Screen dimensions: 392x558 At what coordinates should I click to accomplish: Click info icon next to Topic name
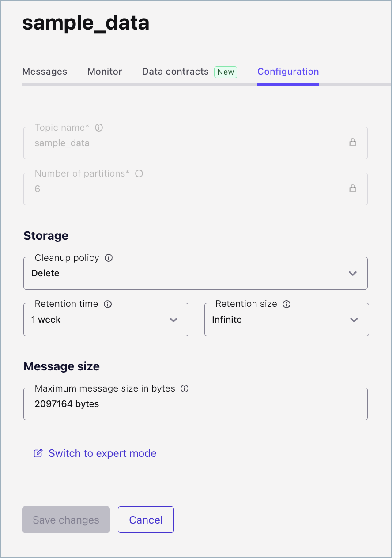click(x=99, y=128)
